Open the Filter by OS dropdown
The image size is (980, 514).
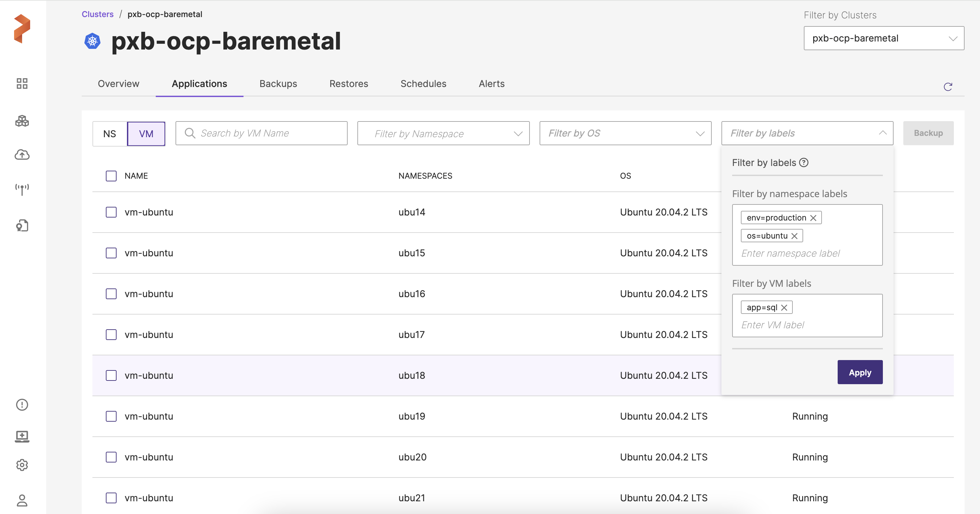625,134
